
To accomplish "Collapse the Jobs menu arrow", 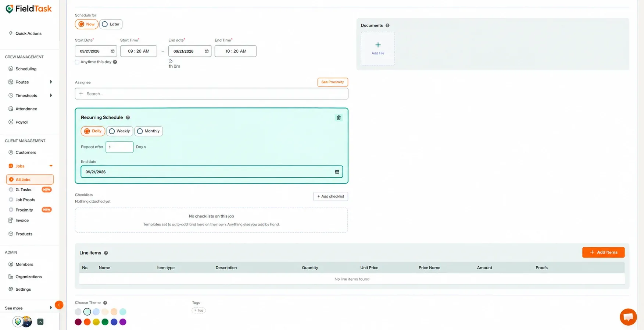I will pos(51,166).
